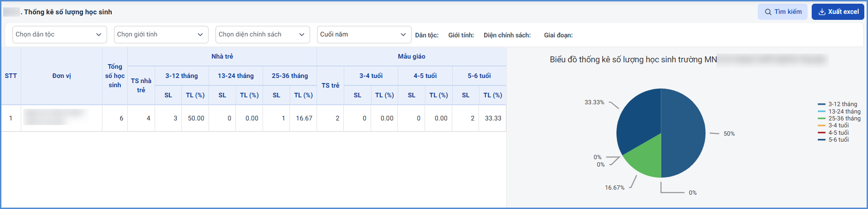The width and height of the screenshot is (868, 209).
Task: Click the 13-24 tháng column header
Action: point(236,76)
